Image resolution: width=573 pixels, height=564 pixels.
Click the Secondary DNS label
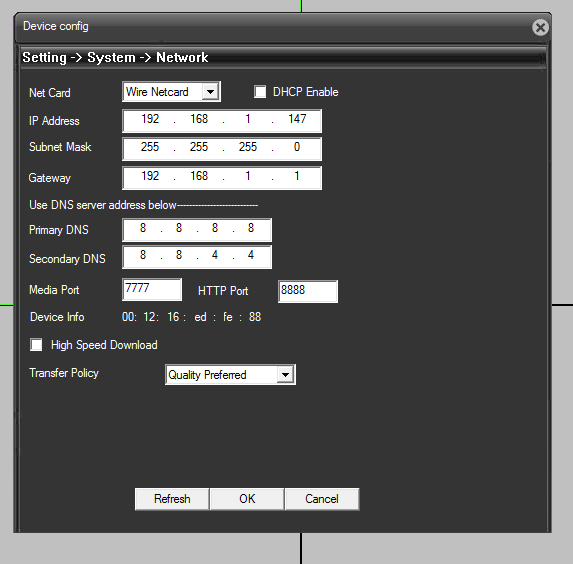(x=67, y=259)
